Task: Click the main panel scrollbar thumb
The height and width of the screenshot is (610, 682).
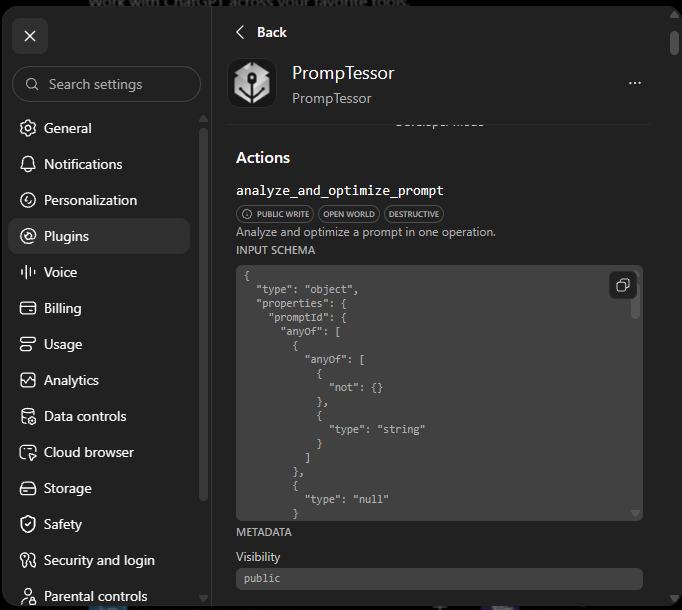Action: tap(674, 43)
